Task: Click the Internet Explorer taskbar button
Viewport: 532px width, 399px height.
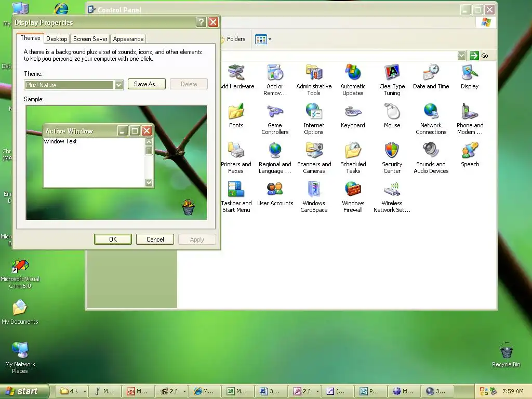Action: pyautogui.click(x=204, y=391)
